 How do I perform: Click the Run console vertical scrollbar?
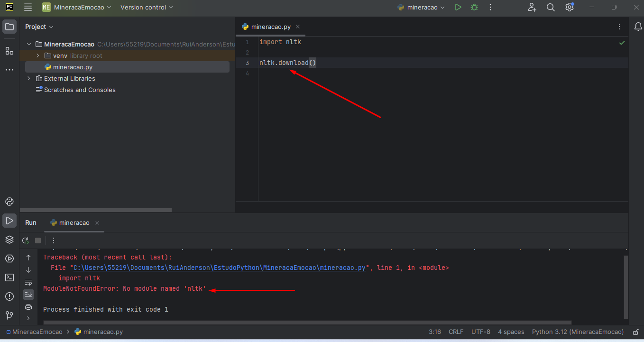coord(626,287)
